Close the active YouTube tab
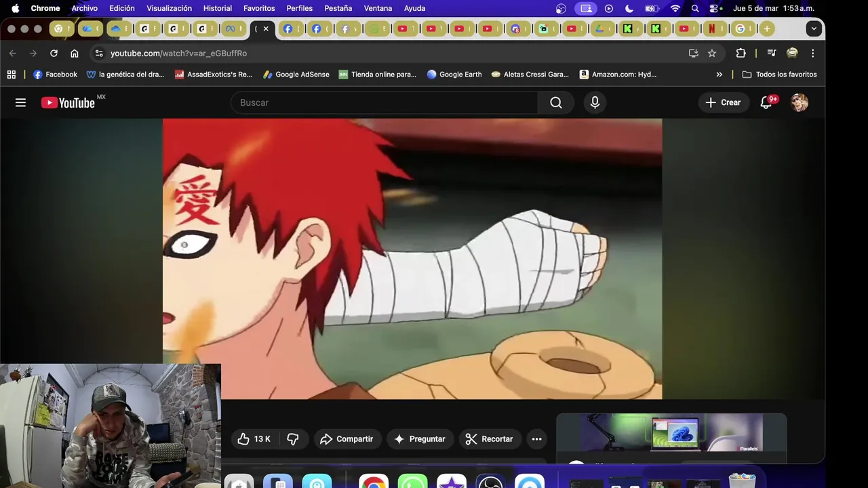 pyautogui.click(x=266, y=28)
